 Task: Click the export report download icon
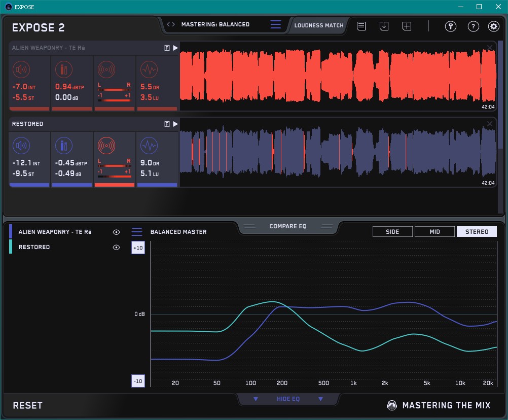coord(384,26)
